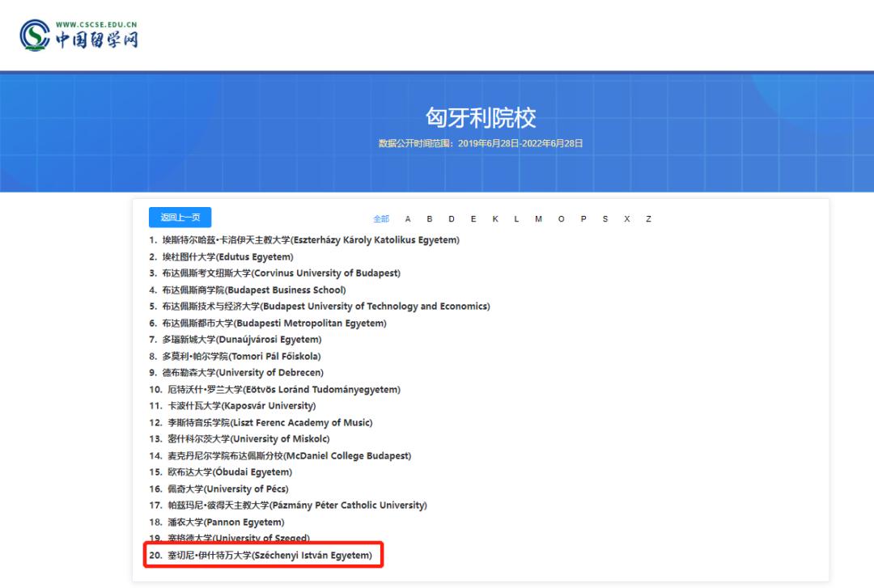
Task: Select the 全部 filter option
Action: pyautogui.click(x=380, y=218)
